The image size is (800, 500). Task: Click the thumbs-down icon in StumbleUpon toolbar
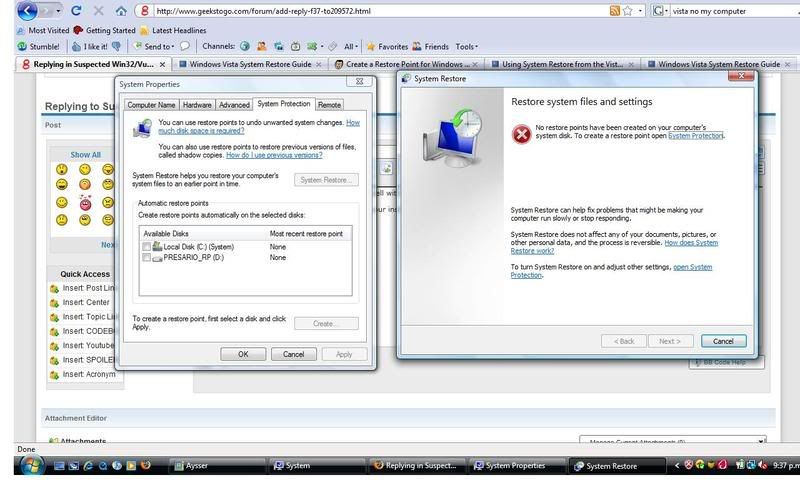[116, 46]
